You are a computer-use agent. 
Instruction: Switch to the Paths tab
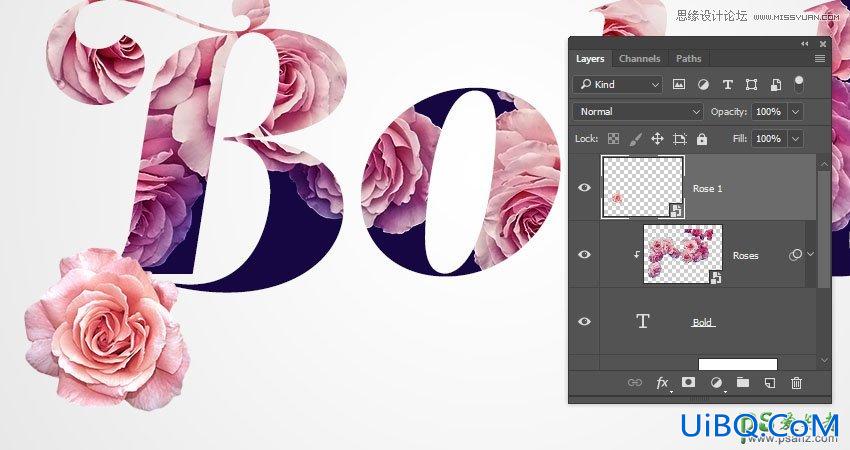pyautogui.click(x=688, y=59)
